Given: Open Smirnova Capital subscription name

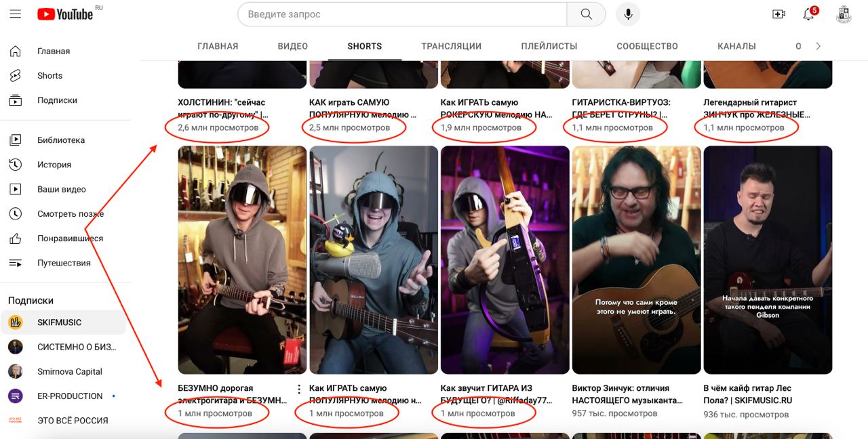Looking at the screenshot, I should (x=70, y=371).
